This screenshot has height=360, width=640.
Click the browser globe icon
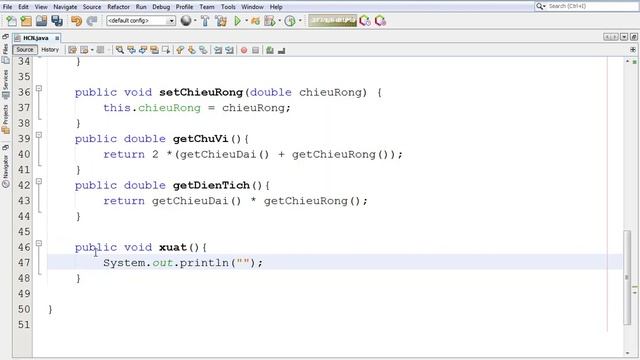[x=186, y=20]
